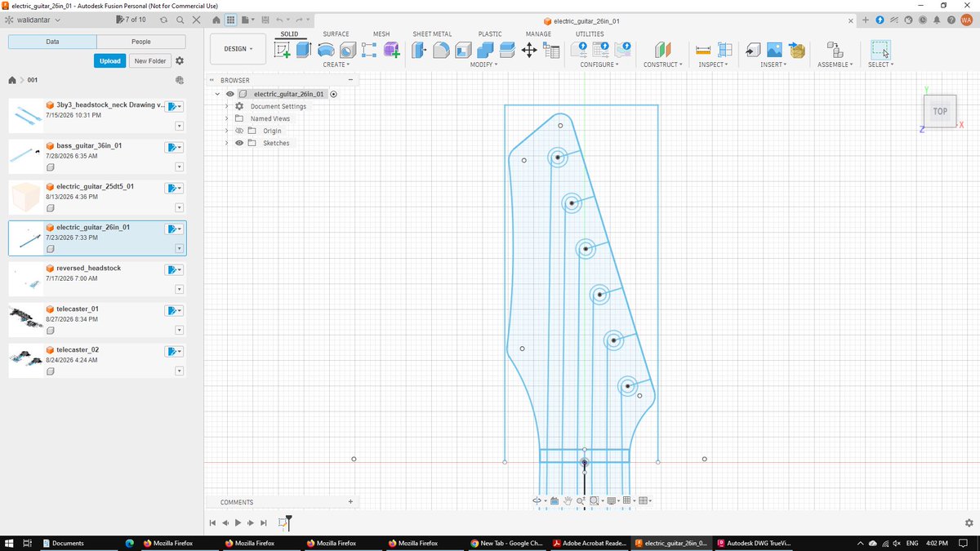Expand the Named Views node
Image resolution: width=980 pixels, height=551 pixels.
(x=226, y=118)
